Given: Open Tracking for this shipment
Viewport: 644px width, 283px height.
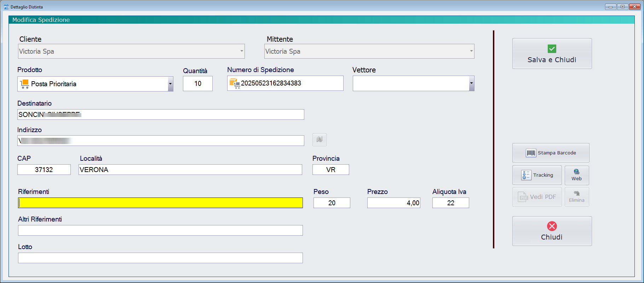Looking at the screenshot, I should click(537, 175).
